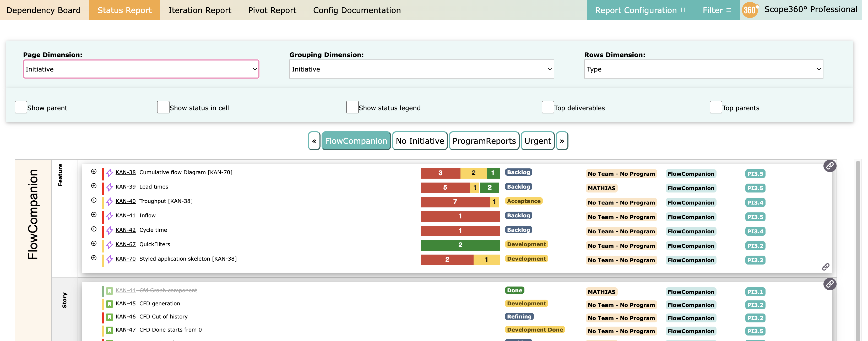The height and width of the screenshot is (341, 868).
Task: Expand KAN-39 Lead times row
Action: pos(94,186)
